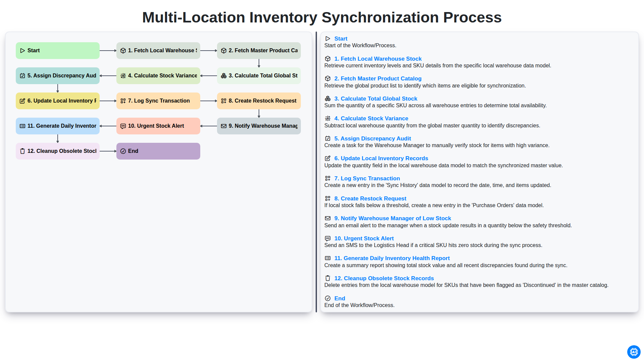This screenshot has width=644, height=362.
Task: Select the purple End node
Action: click(158, 151)
